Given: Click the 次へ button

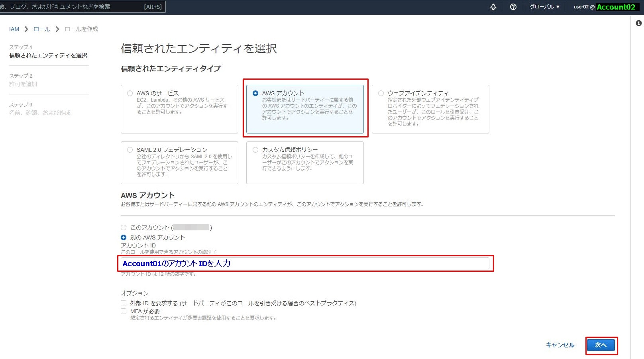Looking at the screenshot, I should (601, 345).
